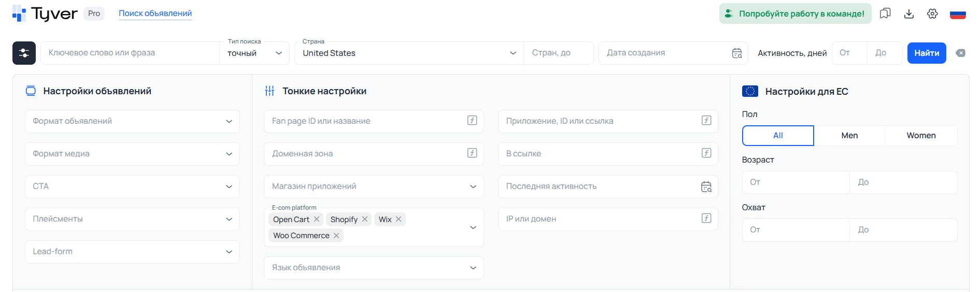This screenshot has height=292, width=980.
Task: Click the Tyver logo
Action: coord(45,13)
